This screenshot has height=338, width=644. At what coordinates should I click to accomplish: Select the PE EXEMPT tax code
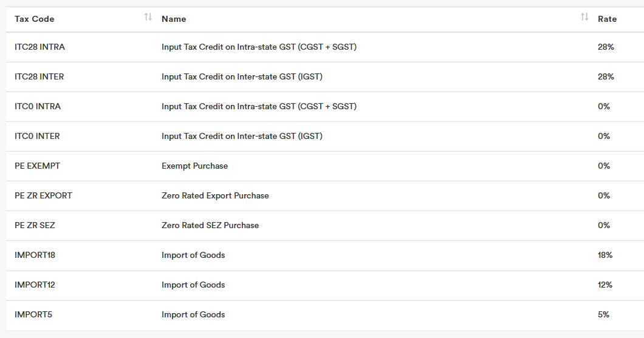pos(37,166)
